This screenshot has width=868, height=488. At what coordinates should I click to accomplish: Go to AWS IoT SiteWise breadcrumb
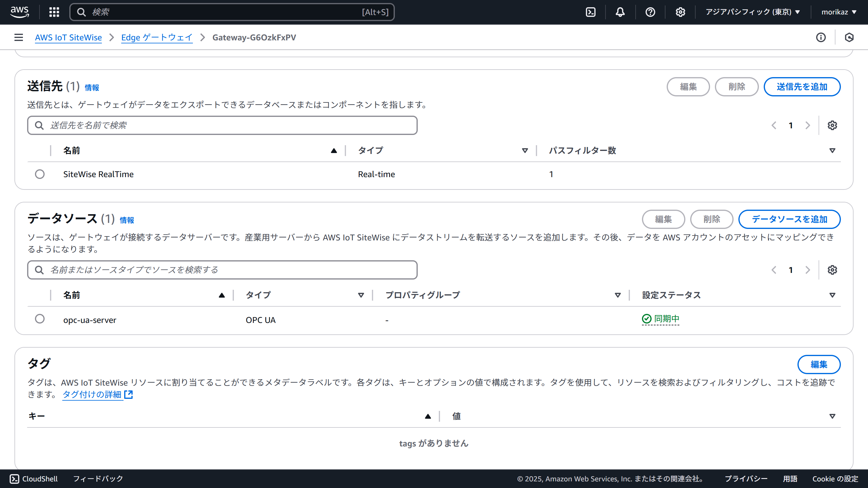point(68,37)
